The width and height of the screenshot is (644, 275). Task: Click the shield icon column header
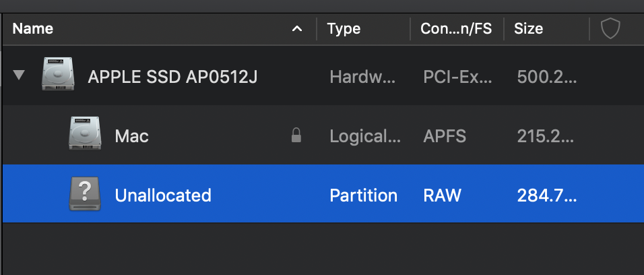610,29
